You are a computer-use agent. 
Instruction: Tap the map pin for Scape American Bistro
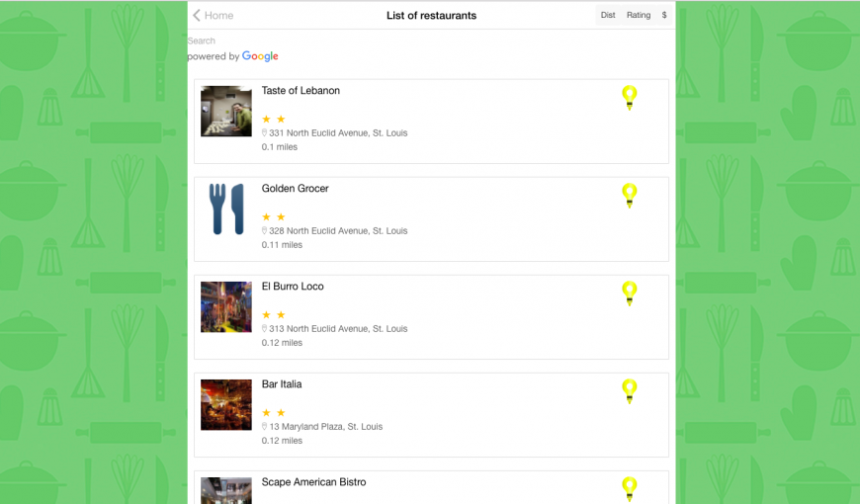(x=629, y=489)
